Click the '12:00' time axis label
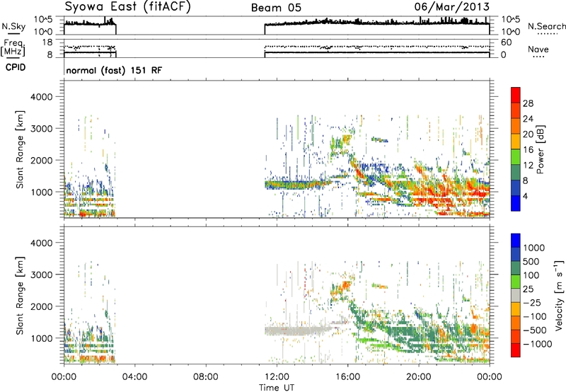The height and width of the screenshot is (392, 566). pos(277,377)
